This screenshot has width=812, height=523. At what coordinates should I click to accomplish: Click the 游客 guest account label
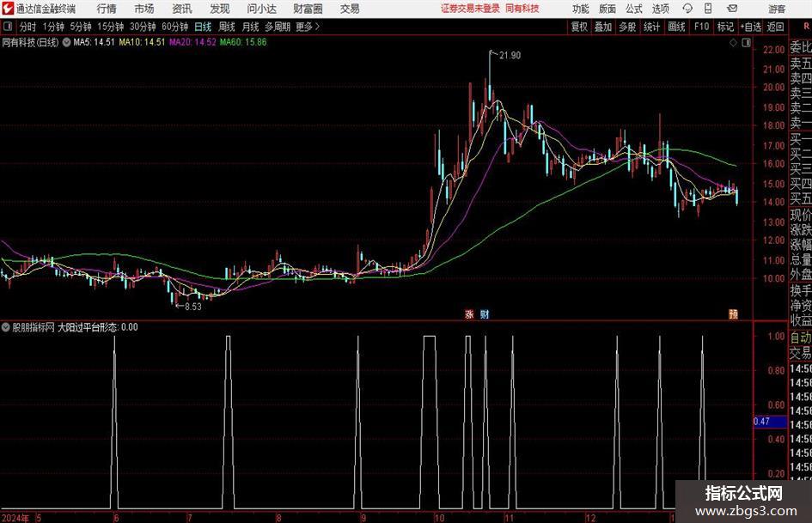click(777, 9)
